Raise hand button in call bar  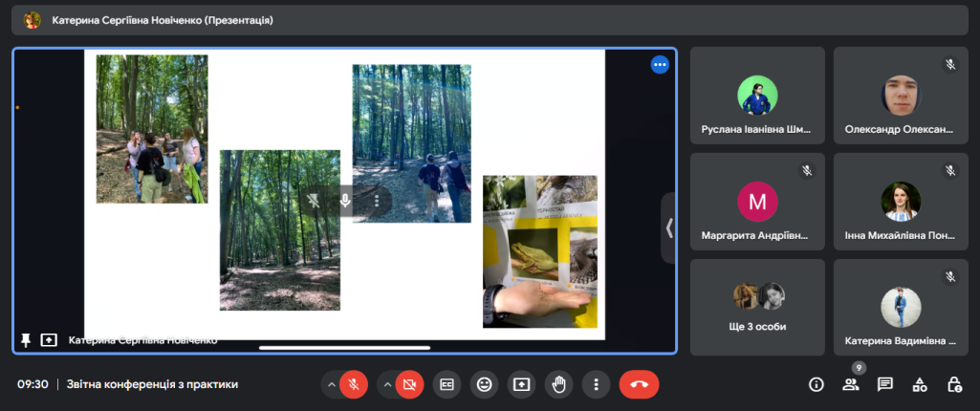(x=558, y=385)
